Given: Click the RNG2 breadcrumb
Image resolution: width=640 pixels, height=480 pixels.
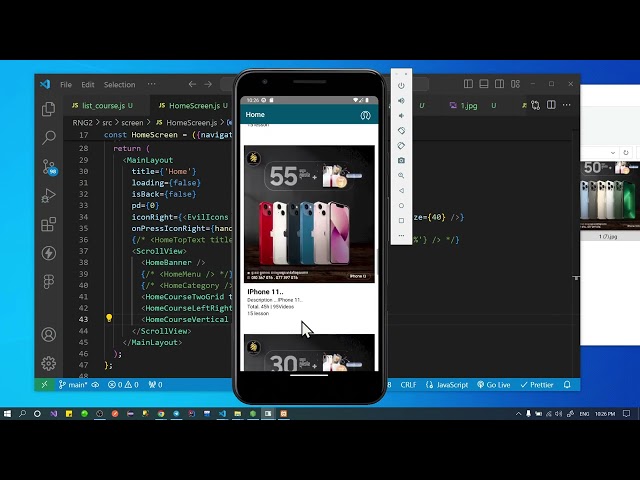Looking at the screenshot, I should pyautogui.click(x=82, y=122).
